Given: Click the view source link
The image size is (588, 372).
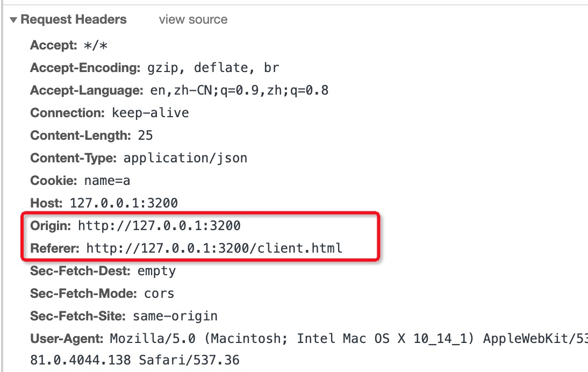Looking at the screenshot, I should coord(193,20).
